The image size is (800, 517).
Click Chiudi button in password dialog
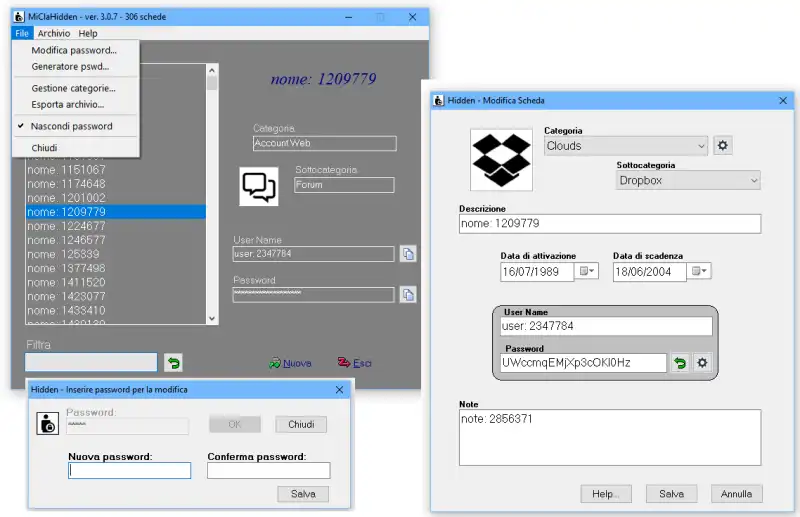(x=301, y=424)
